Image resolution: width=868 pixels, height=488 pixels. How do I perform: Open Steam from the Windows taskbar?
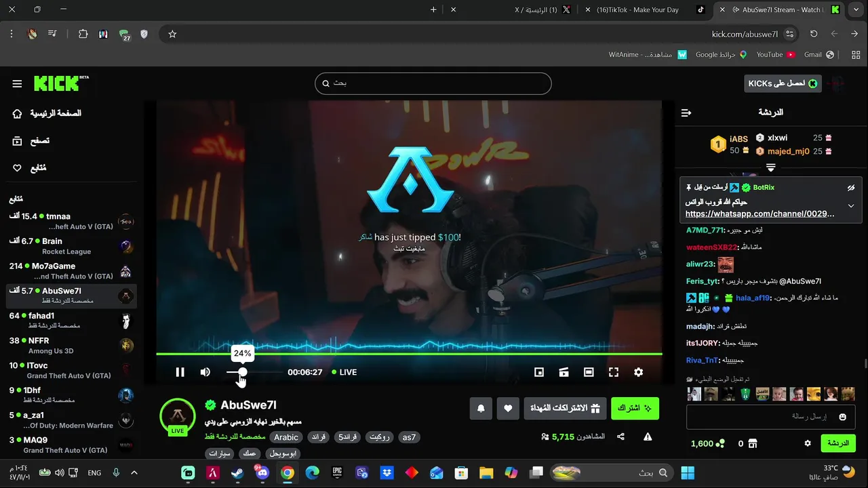pyautogui.click(x=237, y=472)
